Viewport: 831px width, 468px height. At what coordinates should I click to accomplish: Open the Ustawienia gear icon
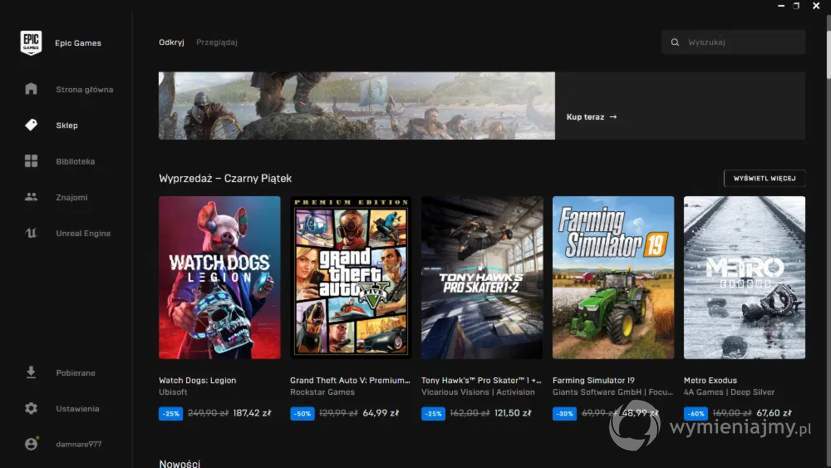point(31,408)
